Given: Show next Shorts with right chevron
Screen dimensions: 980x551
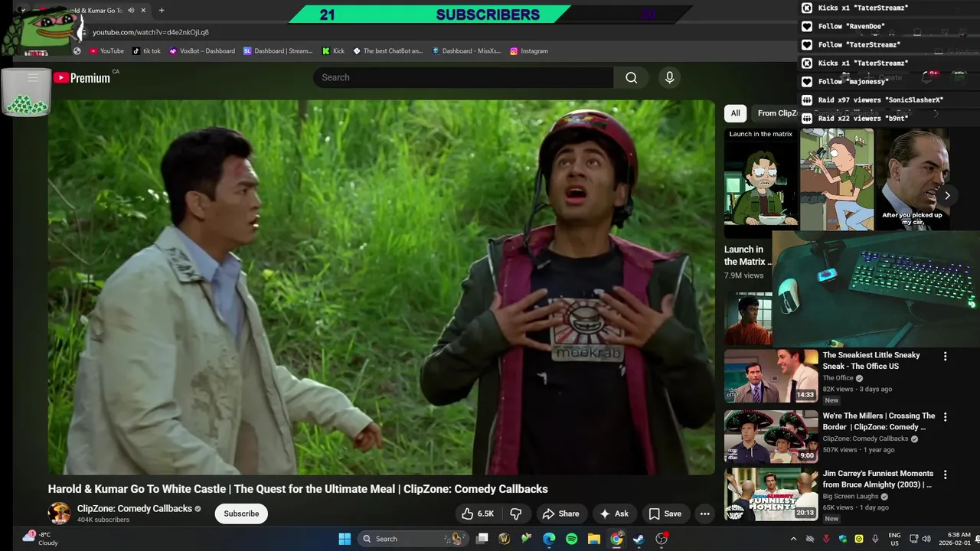Looking at the screenshot, I should [x=947, y=195].
